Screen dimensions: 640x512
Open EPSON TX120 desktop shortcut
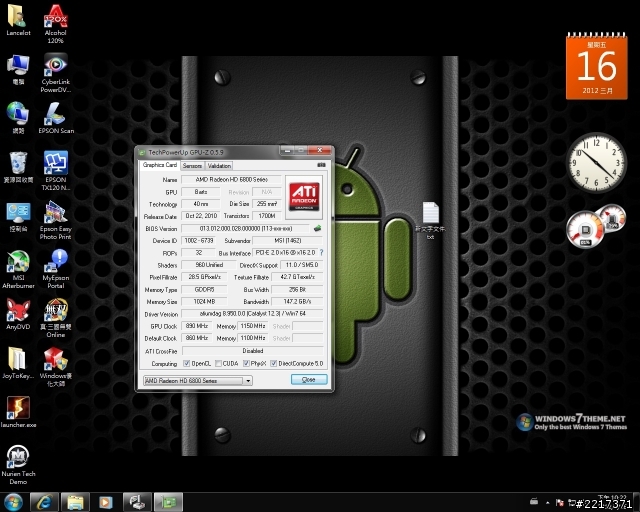coord(56,171)
